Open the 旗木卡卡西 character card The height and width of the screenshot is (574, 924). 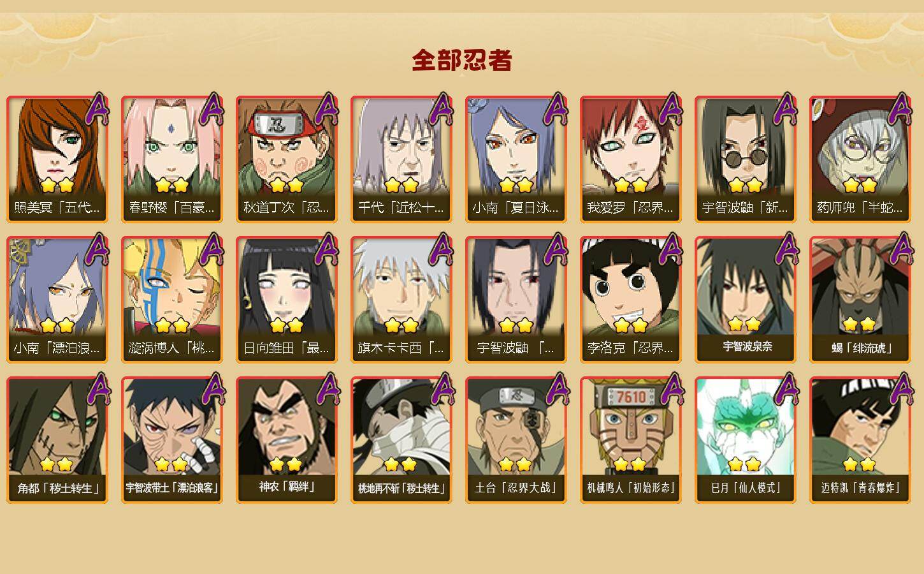coord(401,300)
